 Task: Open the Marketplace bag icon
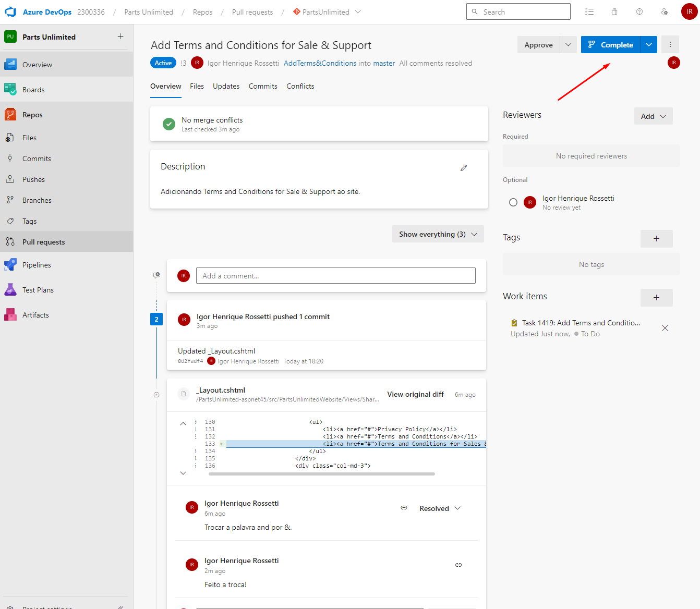click(614, 11)
